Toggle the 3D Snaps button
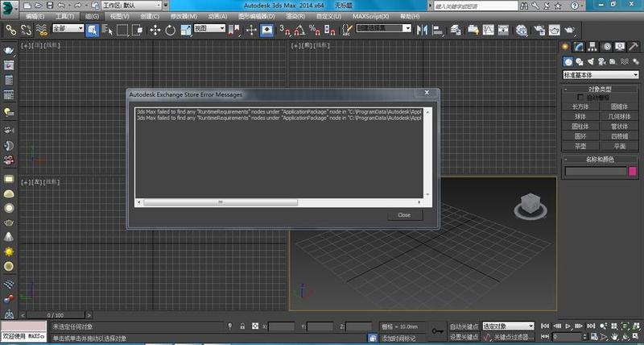This screenshot has width=644, height=345. (x=285, y=30)
